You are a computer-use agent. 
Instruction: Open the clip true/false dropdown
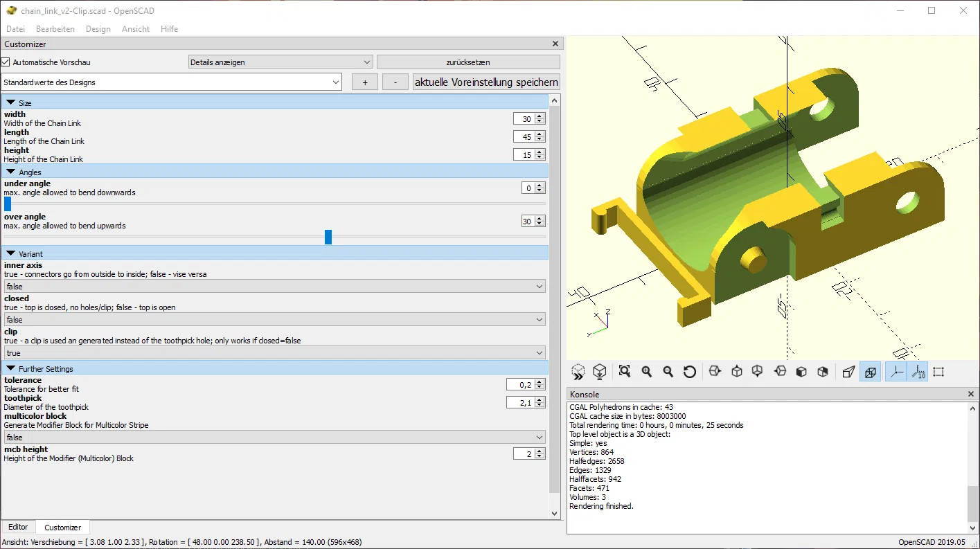(x=274, y=353)
